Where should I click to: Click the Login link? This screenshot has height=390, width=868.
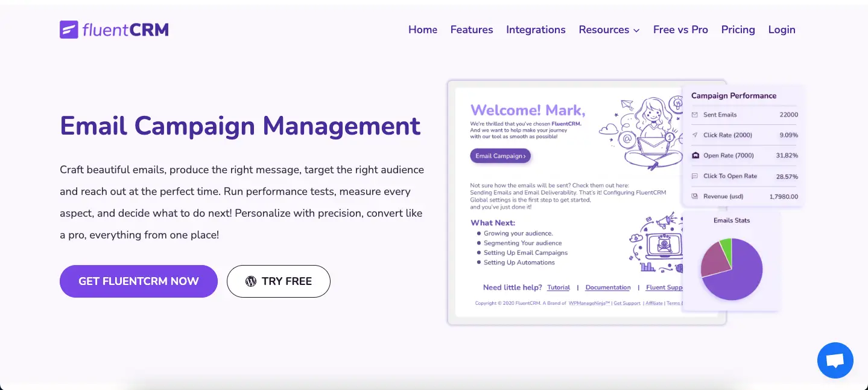coord(782,30)
